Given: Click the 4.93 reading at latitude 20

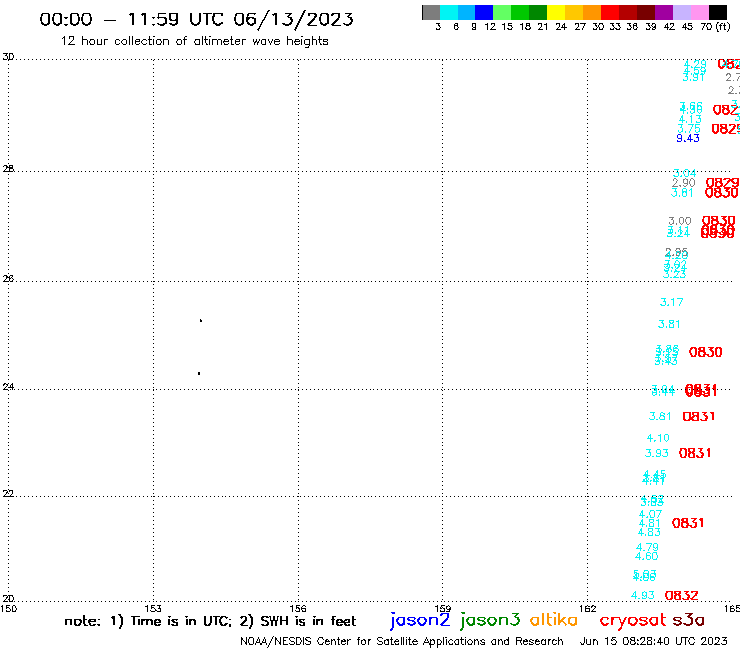Looking at the screenshot, I should [x=643, y=595].
